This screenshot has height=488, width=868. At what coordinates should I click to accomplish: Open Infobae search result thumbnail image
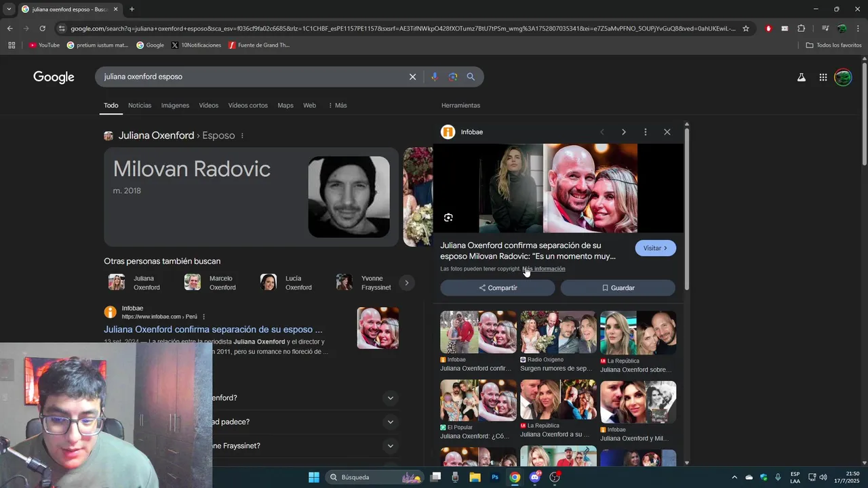(378, 328)
